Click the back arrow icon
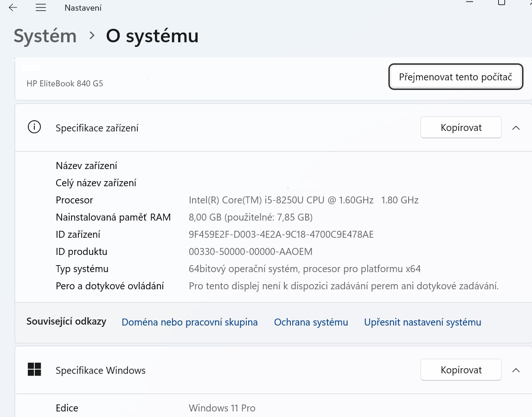Viewport: 532px width, 417px height. point(13,7)
